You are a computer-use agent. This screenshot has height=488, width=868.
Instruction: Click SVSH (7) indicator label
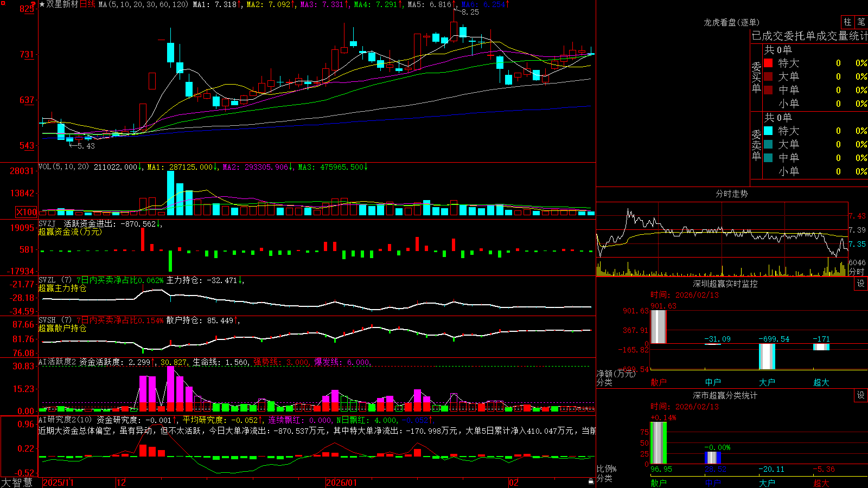[55, 320]
